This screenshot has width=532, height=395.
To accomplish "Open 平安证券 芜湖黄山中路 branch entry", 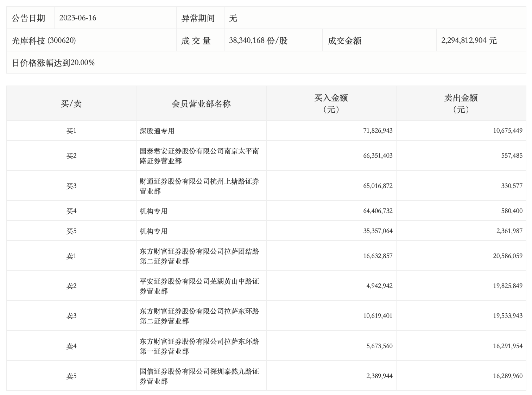I will (x=199, y=286).
